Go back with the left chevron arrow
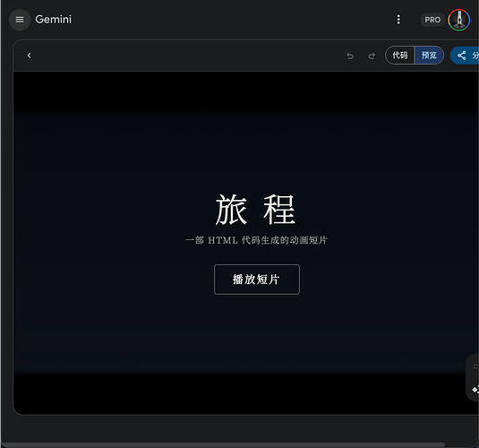479x448 pixels. click(30, 56)
